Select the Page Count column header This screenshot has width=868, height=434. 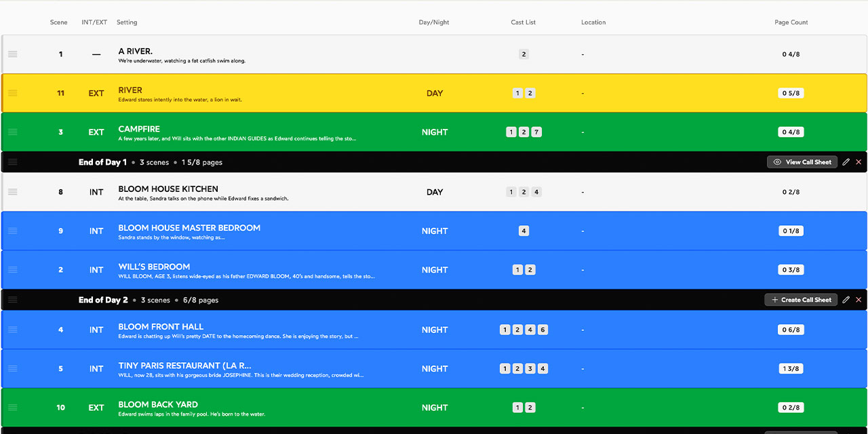point(791,22)
